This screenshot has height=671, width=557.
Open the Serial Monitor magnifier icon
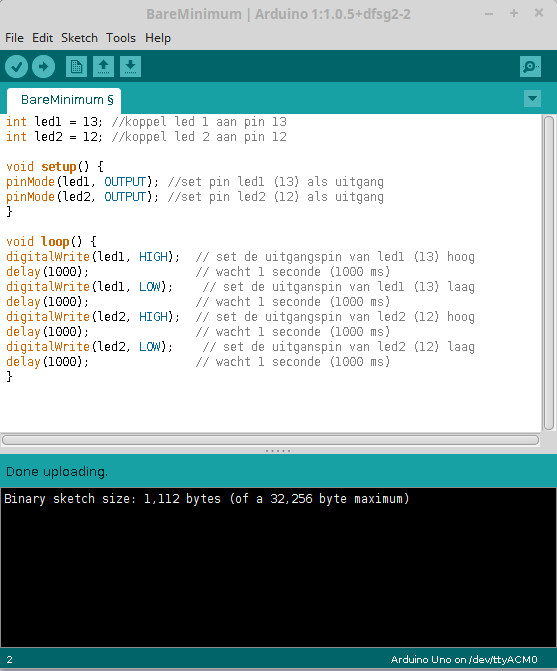click(x=530, y=67)
